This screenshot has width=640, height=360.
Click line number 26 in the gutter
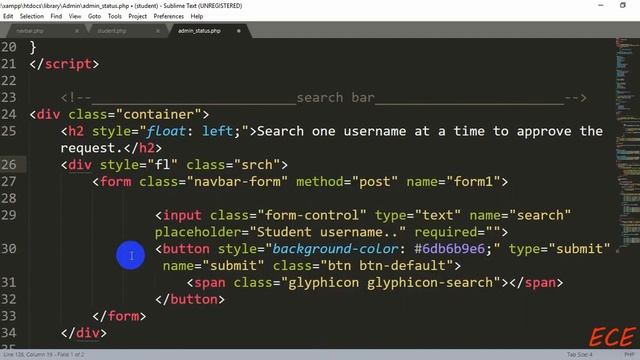coord(9,165)
